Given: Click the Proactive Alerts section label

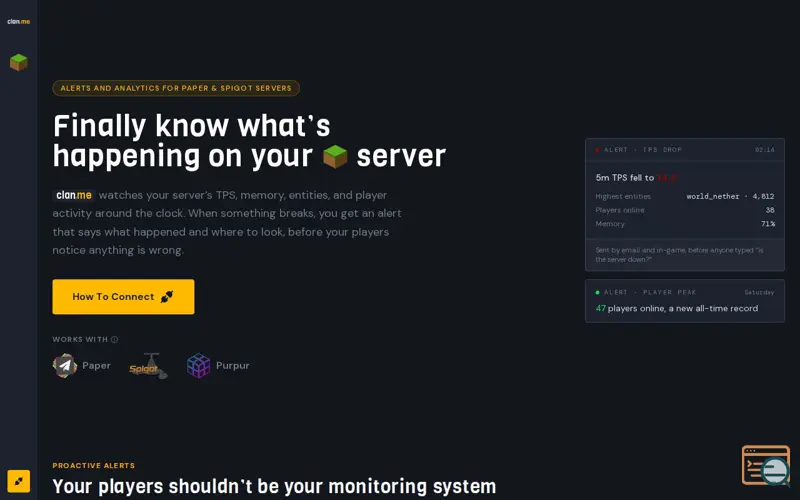Looking at the screenshot, I should click(94, 465).
